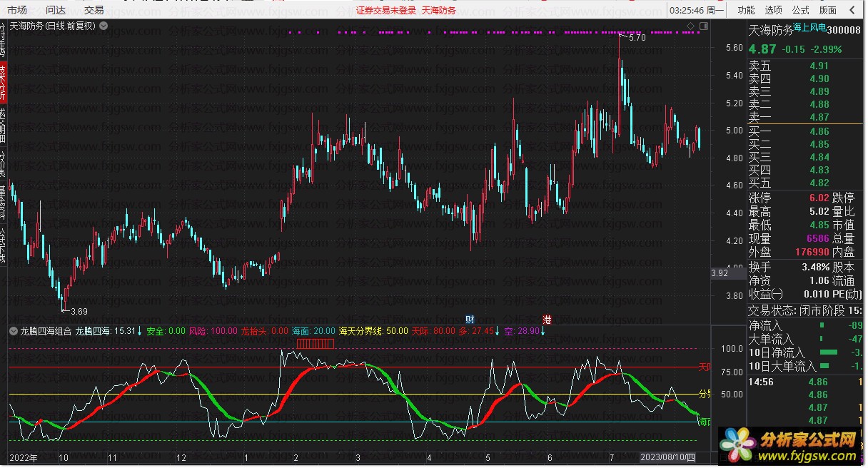Open the 市场 menu

(18, 10)
